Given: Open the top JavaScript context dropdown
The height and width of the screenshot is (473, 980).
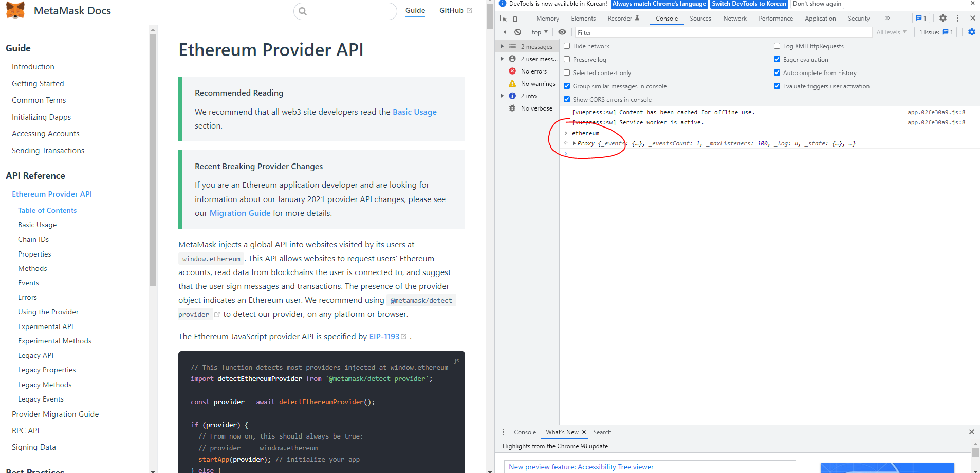Looking at the screenshot, I should point(540,32).
